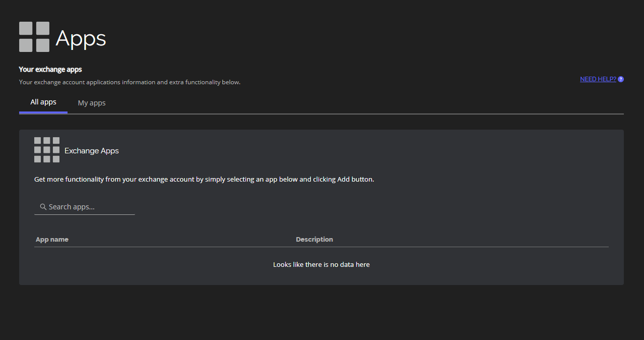Click the magnifying glass search icon
Viewport: 644px width, 340px height.
tap(43, 207)
